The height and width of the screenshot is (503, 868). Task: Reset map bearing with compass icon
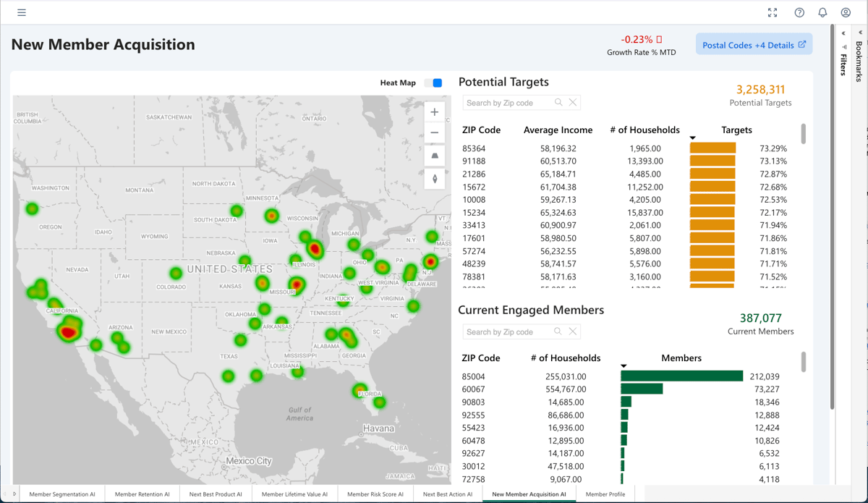coord(434,179)
